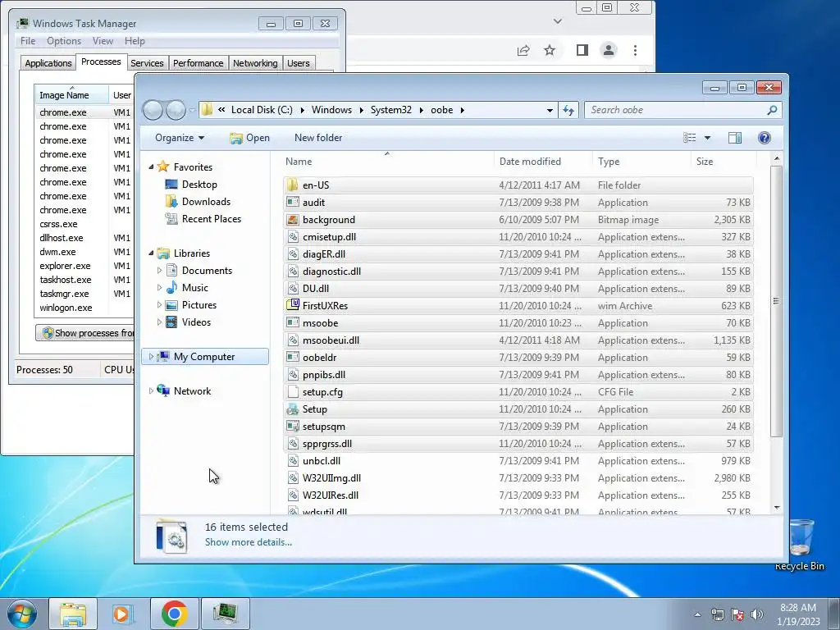Click the Open button in Explorer toolbar
The width and height of the screenshot is (840, 630).
(249, 138)
